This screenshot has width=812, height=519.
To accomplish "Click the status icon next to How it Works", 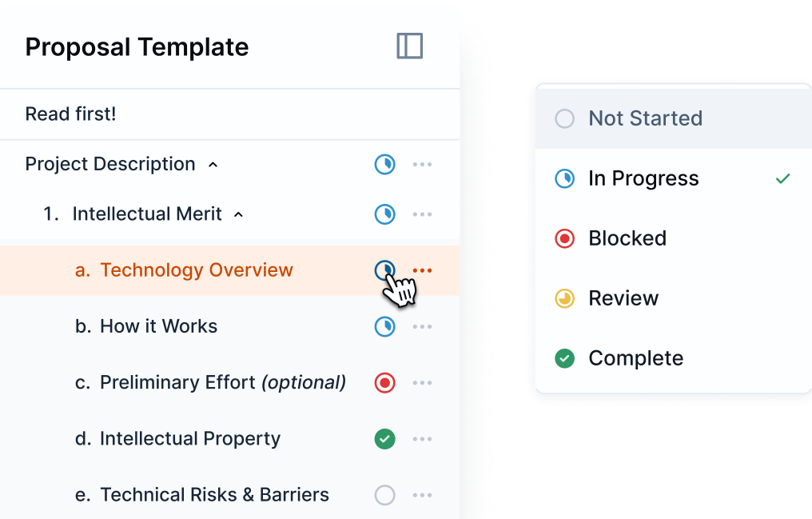I will (x=384, y=326).
